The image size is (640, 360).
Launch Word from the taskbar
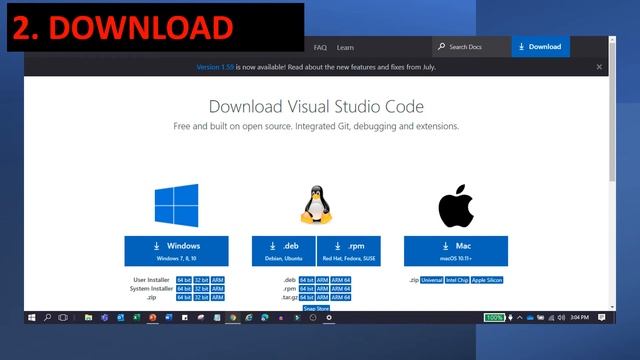[x=169, y=318]
